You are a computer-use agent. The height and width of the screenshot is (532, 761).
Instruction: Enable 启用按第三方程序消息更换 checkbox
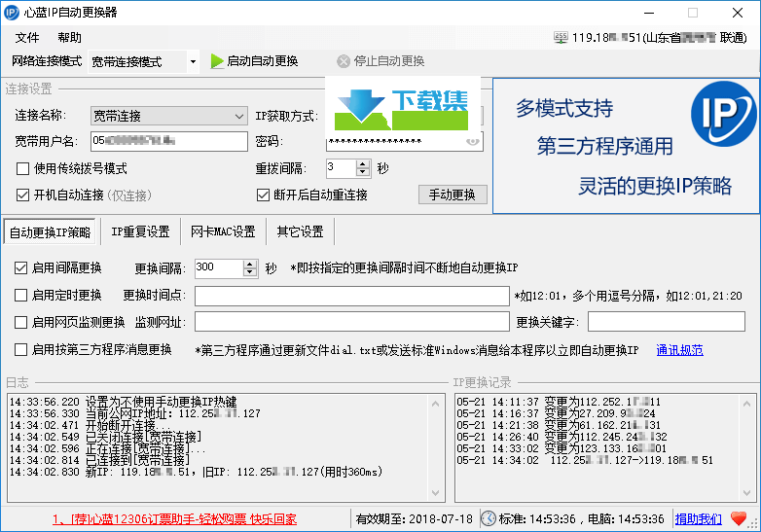[x=20, y=350]
